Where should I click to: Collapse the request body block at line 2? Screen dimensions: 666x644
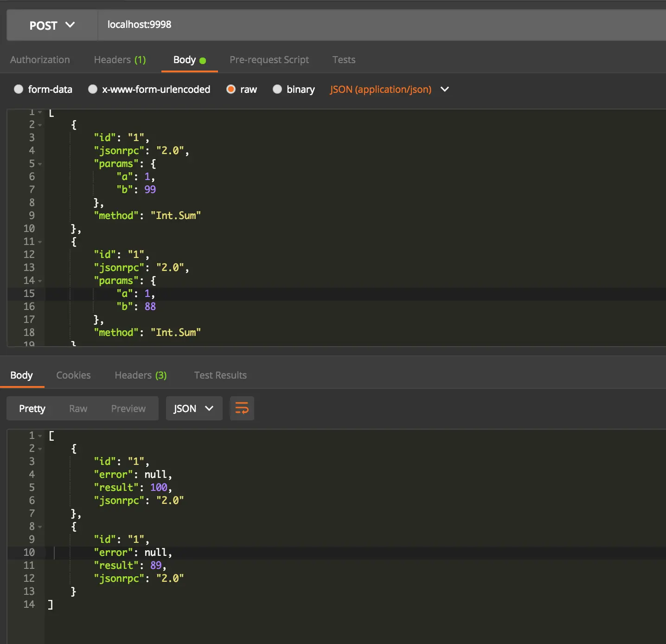tap(40, 125)
